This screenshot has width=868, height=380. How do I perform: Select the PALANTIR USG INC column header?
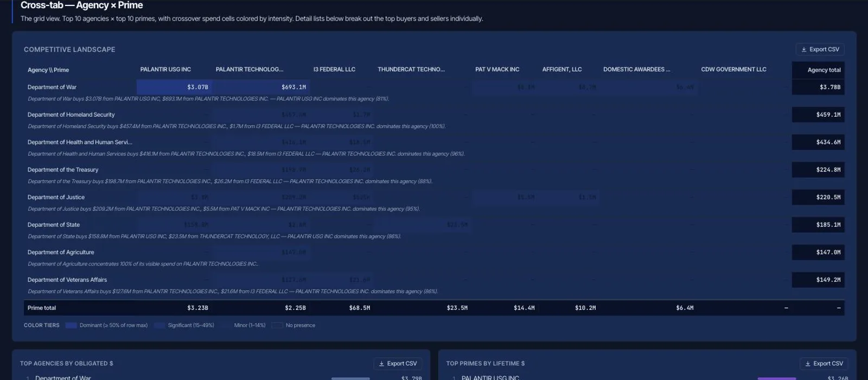point(165,69)
